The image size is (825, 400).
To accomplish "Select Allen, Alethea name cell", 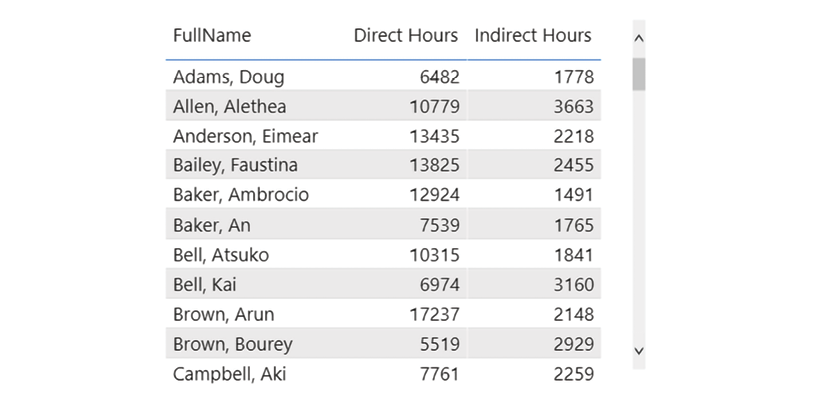I will 229,106.
